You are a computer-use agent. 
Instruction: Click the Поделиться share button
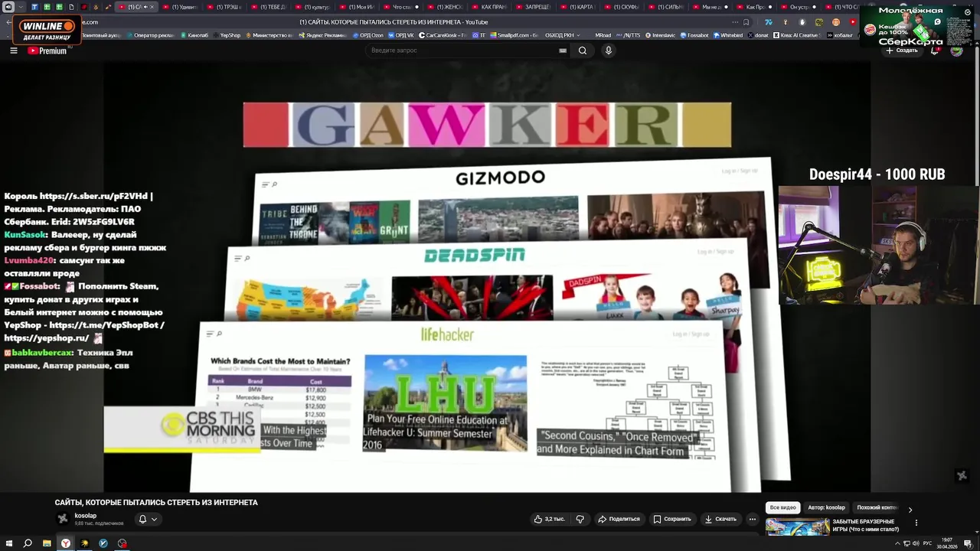[619, 519]
